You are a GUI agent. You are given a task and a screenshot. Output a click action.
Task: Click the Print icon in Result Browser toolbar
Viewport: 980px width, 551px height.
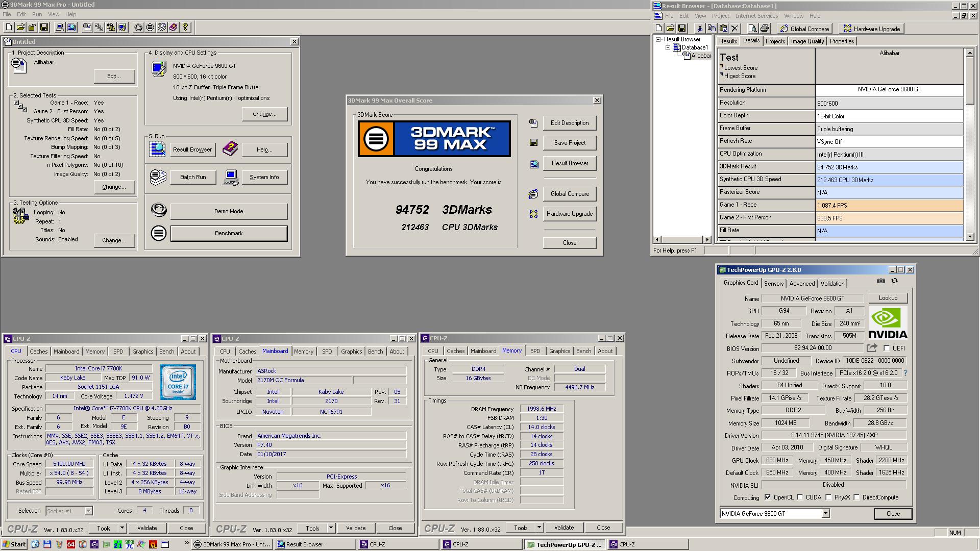764,29
